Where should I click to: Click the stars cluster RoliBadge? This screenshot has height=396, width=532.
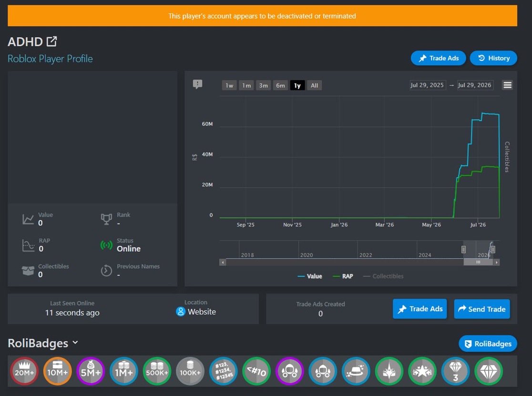coord(422,371)
